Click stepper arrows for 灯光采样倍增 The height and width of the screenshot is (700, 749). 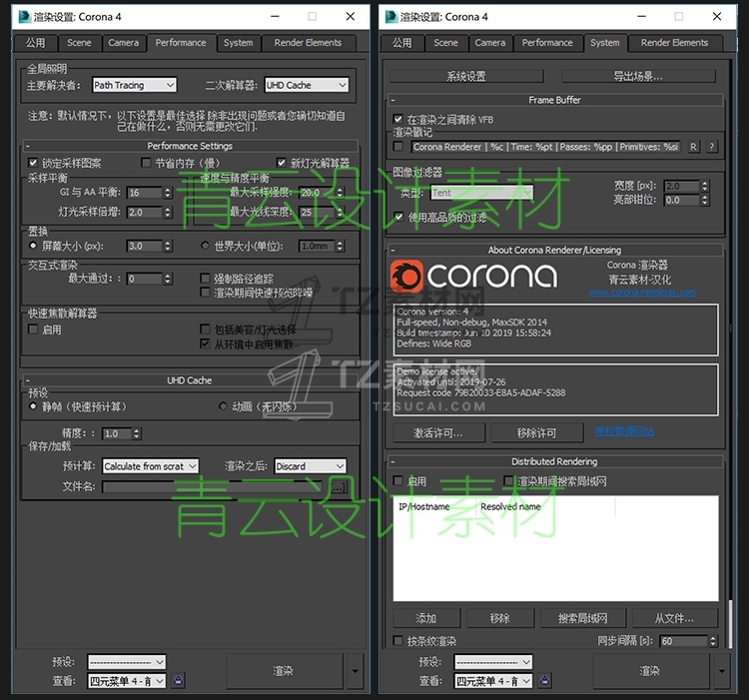[168, 212]
